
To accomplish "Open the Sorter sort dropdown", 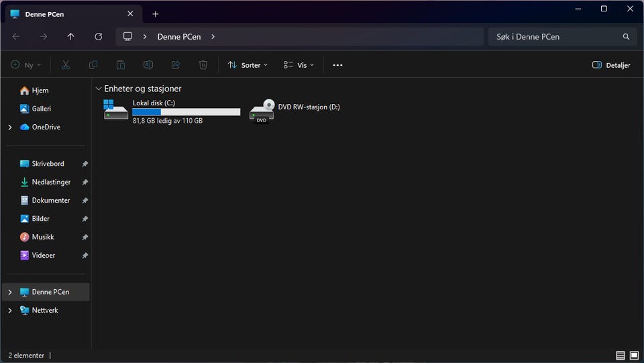I will (x=248, y=65).
